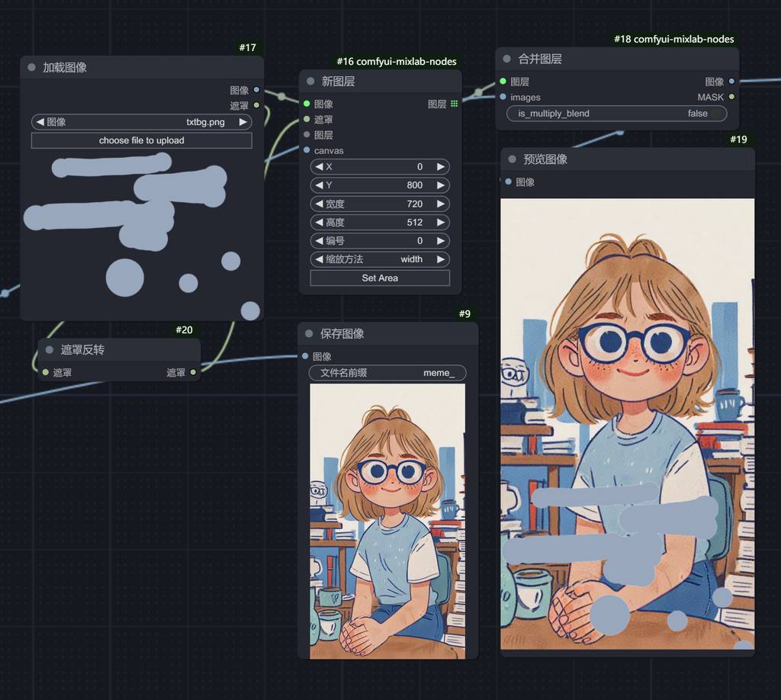Click the 图层 grid output port on 新图层
Image resolution: width=781 pixels, height=700 pixels.
455,104
